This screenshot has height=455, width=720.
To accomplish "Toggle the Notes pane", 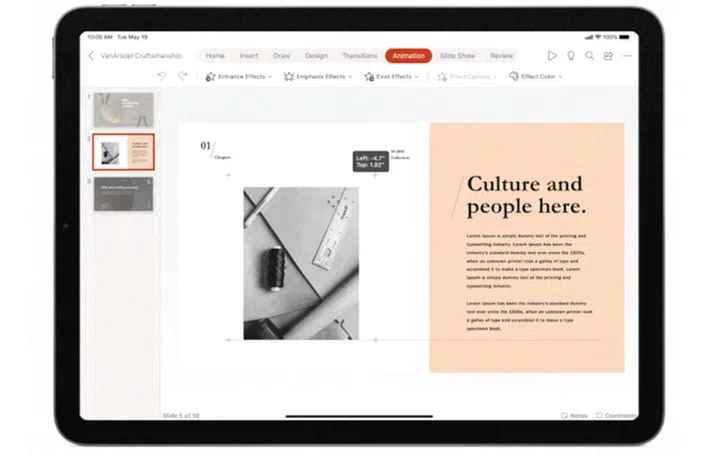I will [x=575, y=415].
